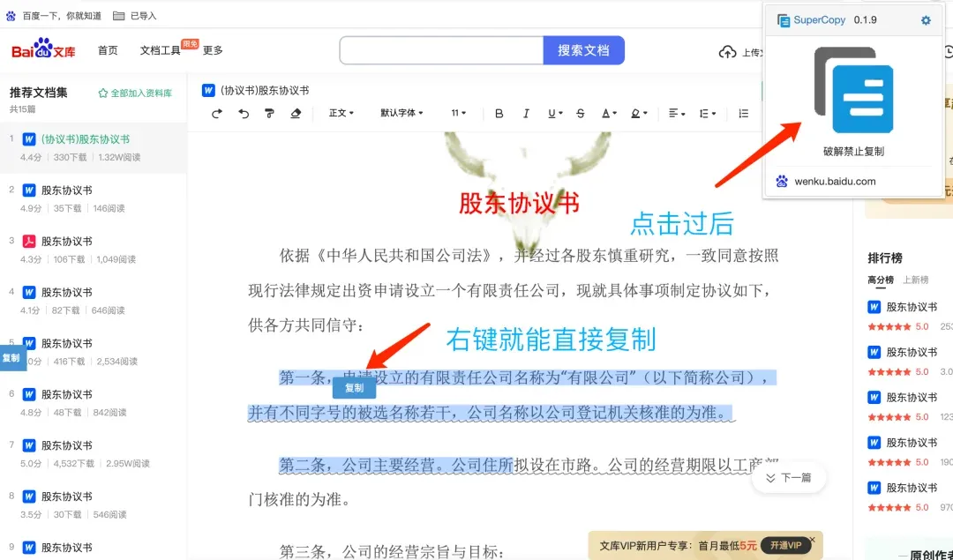Click the 门核准的为准。 line
The height and width of the screenshot is (560, 953).
[x=299, y=500]
